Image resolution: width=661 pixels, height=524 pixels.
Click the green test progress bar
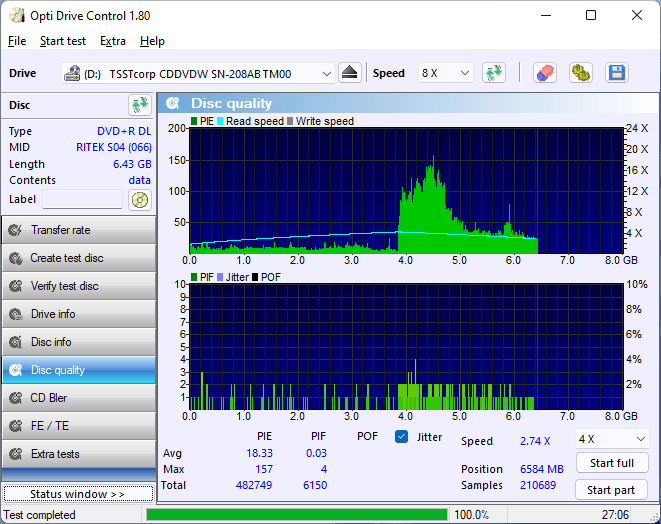(x=296, y=515)
